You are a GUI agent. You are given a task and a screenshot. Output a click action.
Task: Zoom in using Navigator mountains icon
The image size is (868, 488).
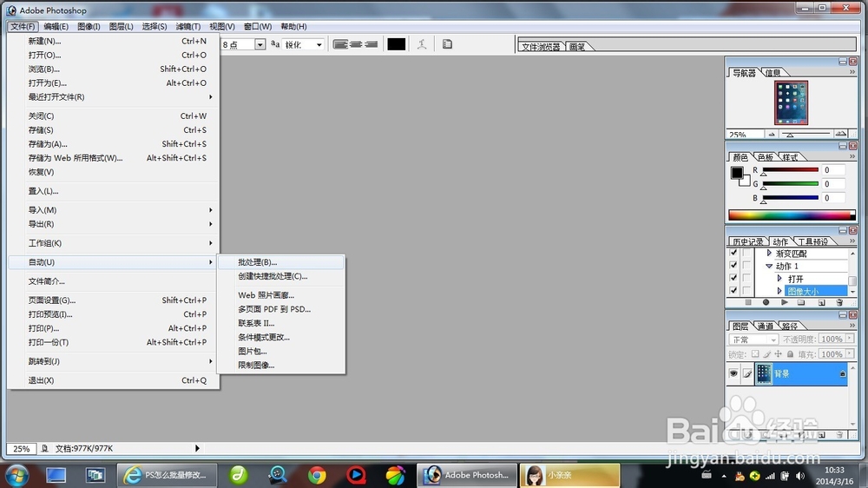[841, 134]
